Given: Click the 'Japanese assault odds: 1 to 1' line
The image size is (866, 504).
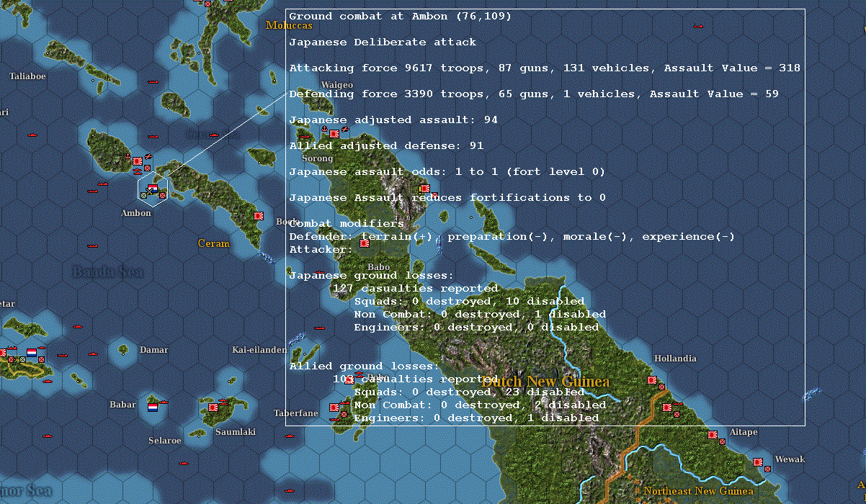Looking at the screenshot, I should tap(447, 172).
